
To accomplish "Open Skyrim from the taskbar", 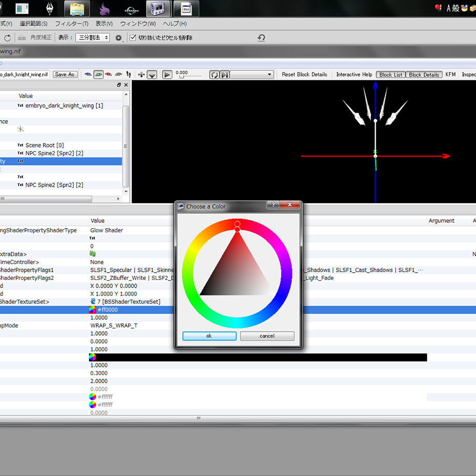I will pyautogui.click(x=50, y=8).
